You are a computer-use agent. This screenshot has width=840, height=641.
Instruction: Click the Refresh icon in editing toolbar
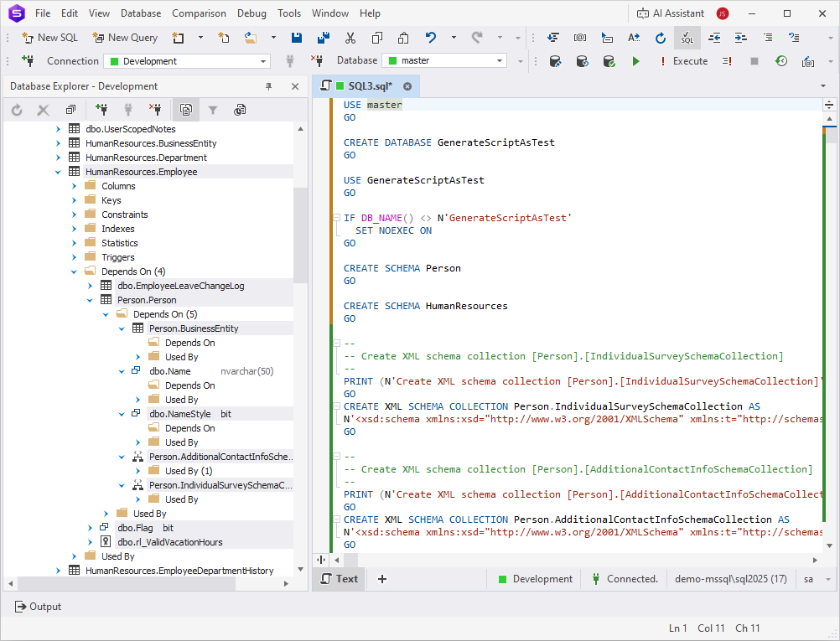pos(661,38)
